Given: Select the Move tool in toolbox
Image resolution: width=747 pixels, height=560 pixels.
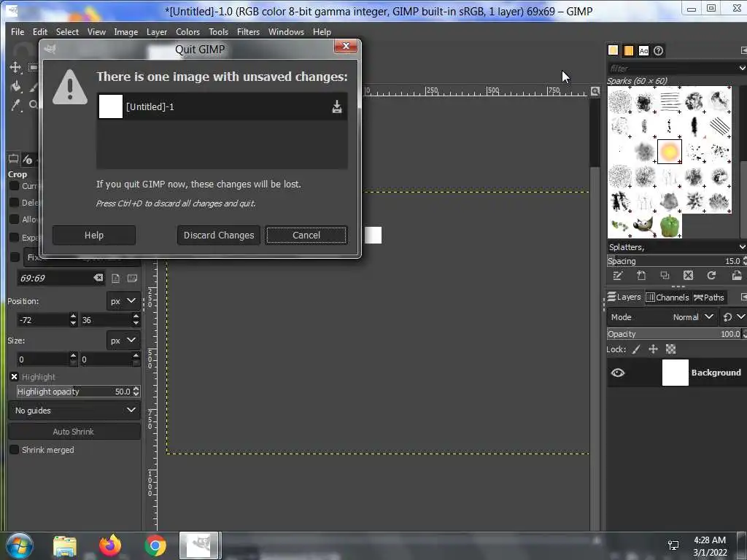Looking at the screenshot, I should [15, 67].
